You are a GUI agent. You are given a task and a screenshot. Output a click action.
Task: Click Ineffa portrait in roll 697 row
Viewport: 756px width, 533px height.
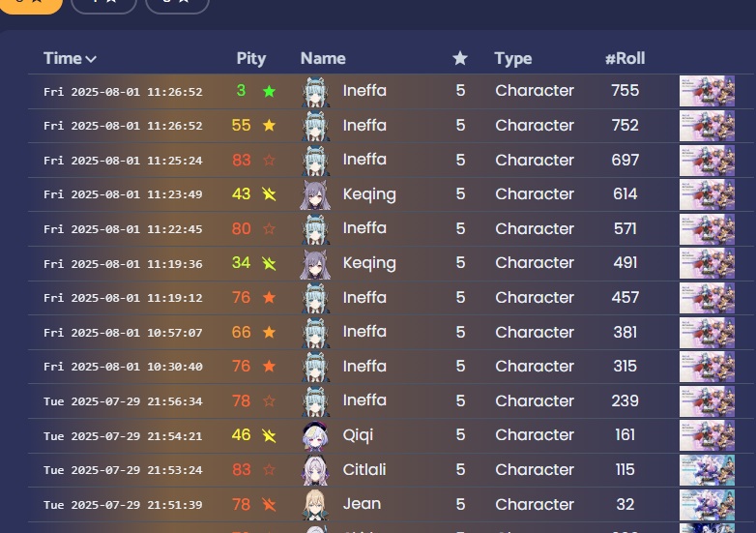(x=316, y=161)
